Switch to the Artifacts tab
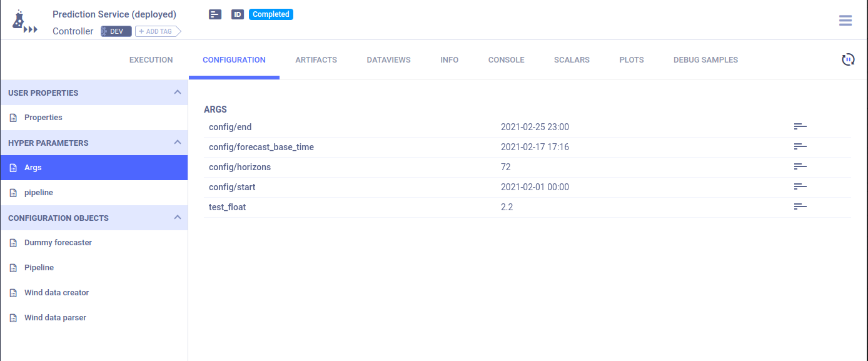The width and height of the screenshot is (868, 361). (x=316, y=60)
